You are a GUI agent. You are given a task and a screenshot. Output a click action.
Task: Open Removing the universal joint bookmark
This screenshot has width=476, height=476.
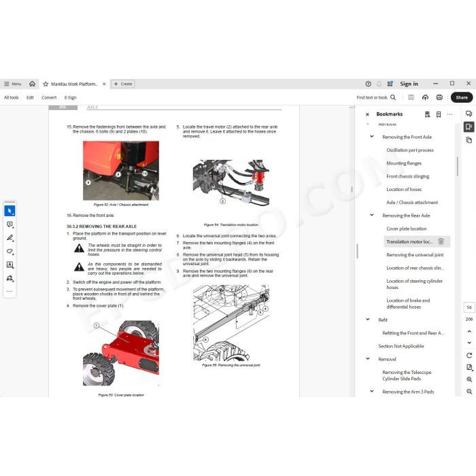[x=415, y=255]
